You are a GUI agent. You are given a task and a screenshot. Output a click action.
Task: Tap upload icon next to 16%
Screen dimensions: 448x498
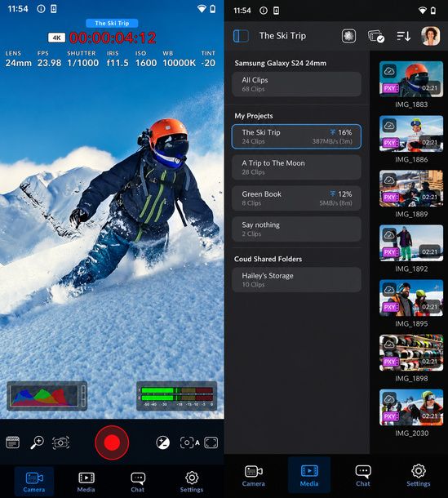(332, 132)
